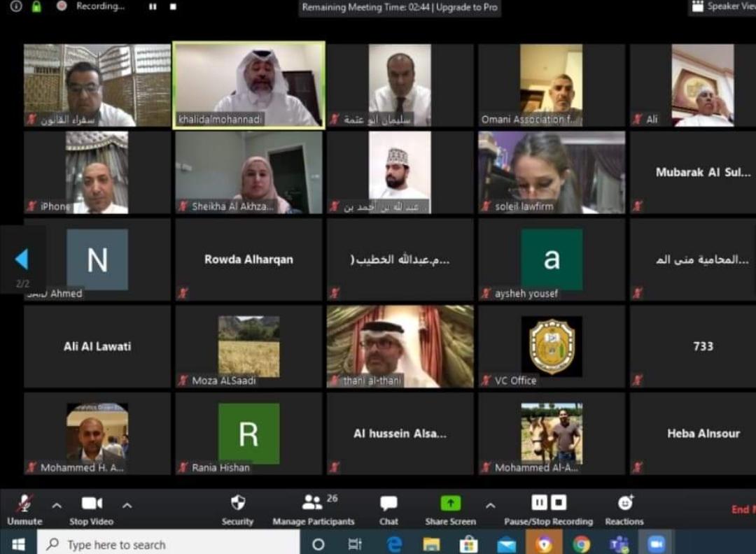Open the Security shield icon

tap(238, 503)
